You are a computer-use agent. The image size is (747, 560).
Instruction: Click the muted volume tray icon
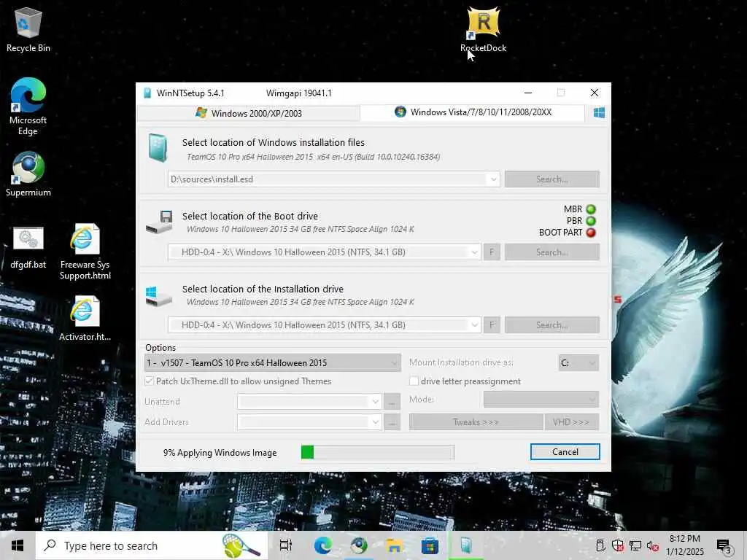(x=653, y=545)
